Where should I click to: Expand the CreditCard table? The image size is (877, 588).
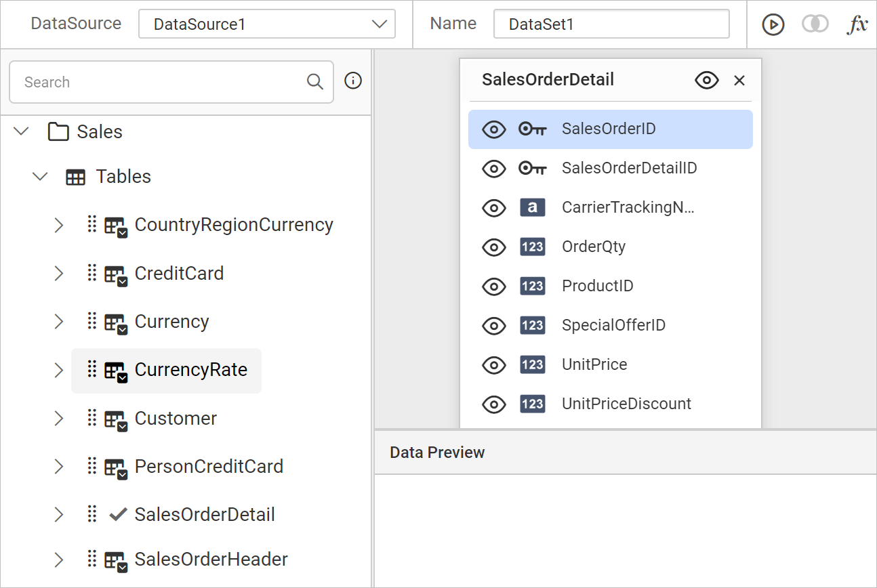(x=58, y=273)
